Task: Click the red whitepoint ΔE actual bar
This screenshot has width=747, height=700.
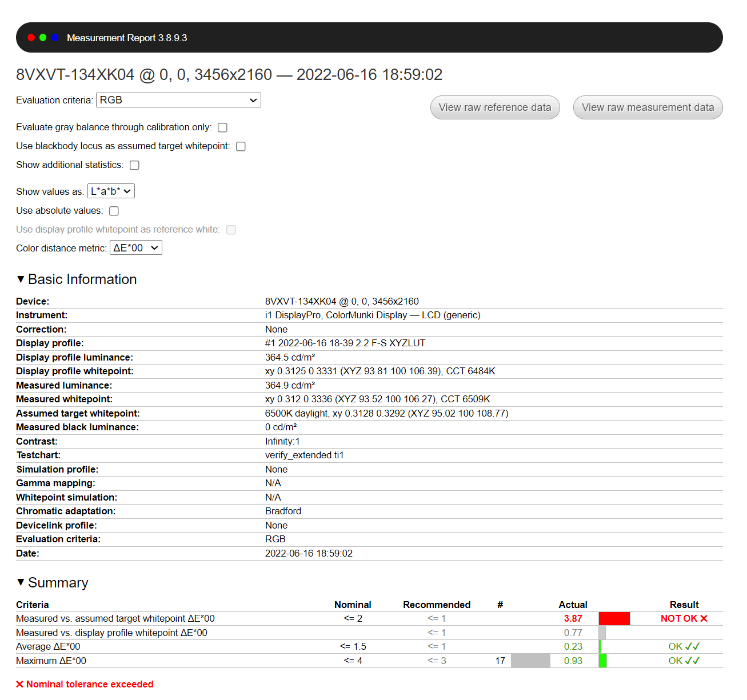Action: click(614, 619)
